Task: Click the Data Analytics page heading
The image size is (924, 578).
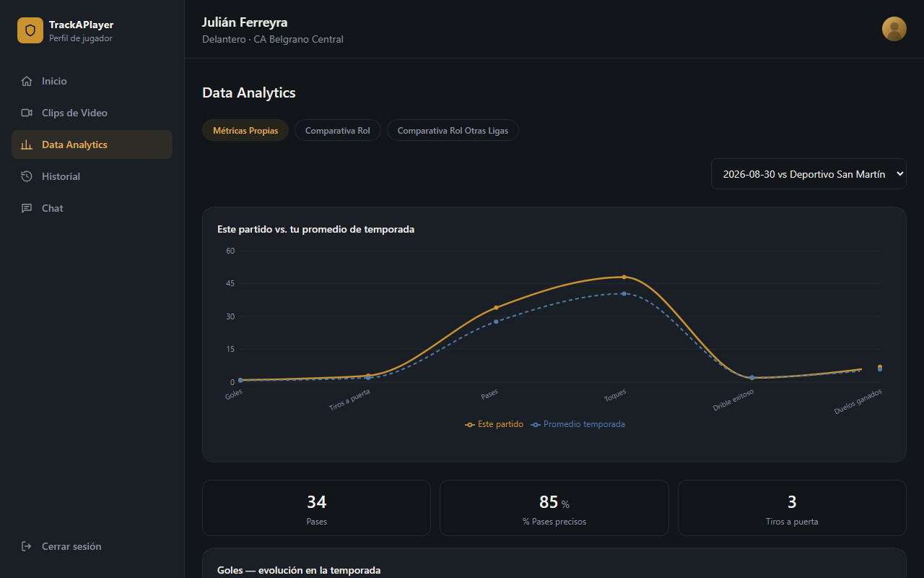Action: [x=249, y=92]
